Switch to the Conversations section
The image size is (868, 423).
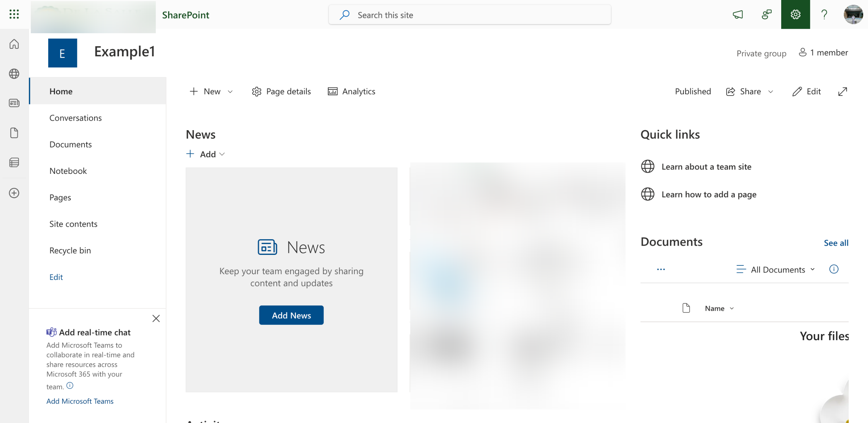76,118
